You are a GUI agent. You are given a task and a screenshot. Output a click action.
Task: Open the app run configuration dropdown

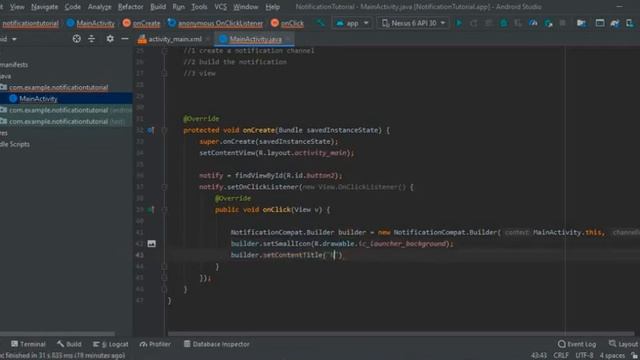tap(352, 23)
